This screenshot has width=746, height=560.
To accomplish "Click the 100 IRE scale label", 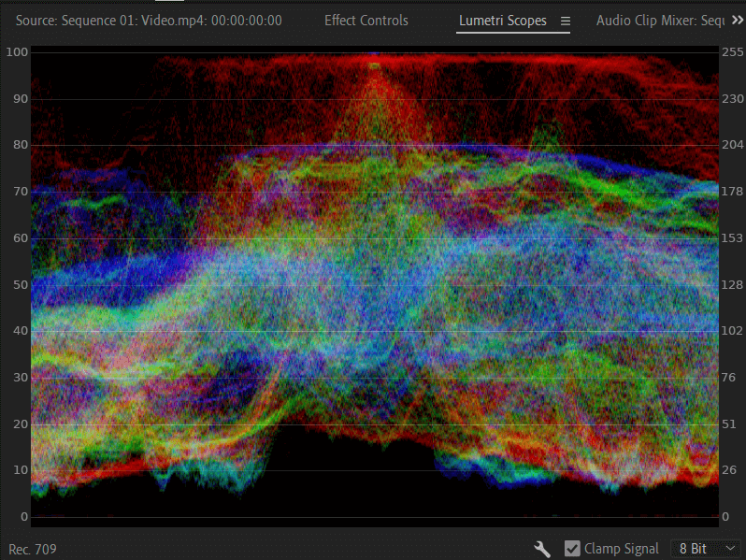I will point(17,51).
